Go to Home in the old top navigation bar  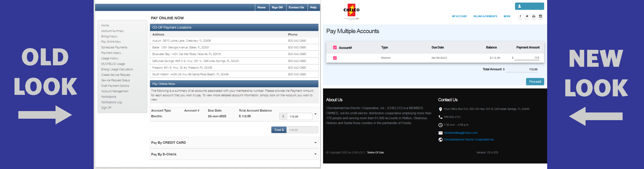click(262, 7)
